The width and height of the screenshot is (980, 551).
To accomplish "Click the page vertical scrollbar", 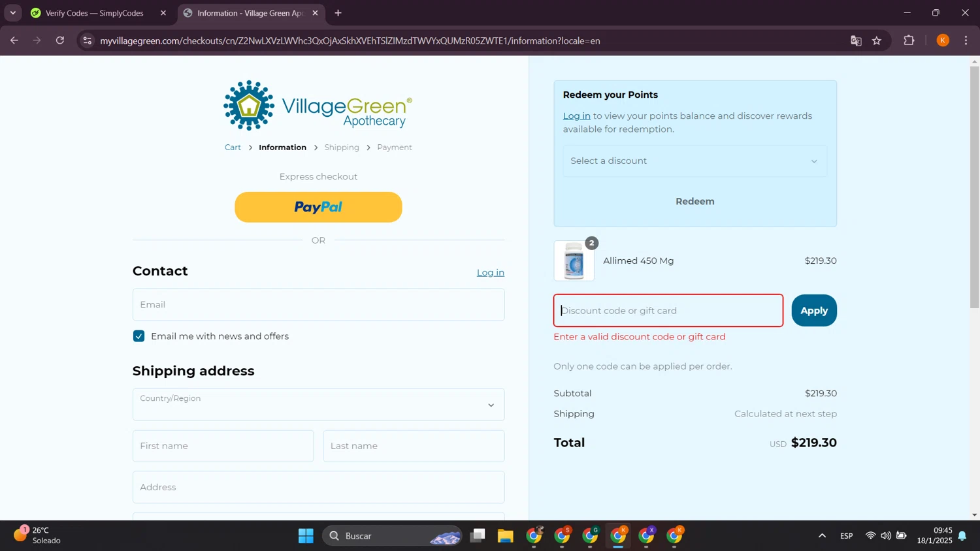I will (974, 187).
